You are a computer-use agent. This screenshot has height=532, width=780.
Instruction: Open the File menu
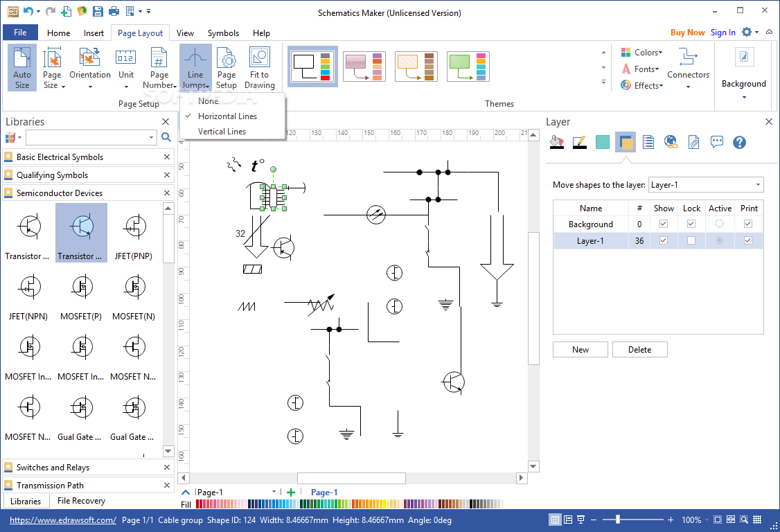[x=20, y=33]
